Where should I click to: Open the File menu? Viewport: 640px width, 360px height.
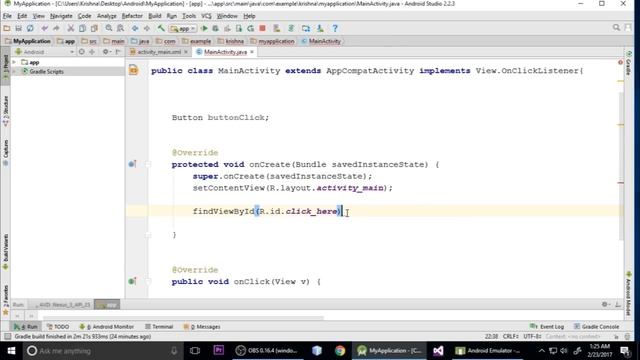click(7, 16)
